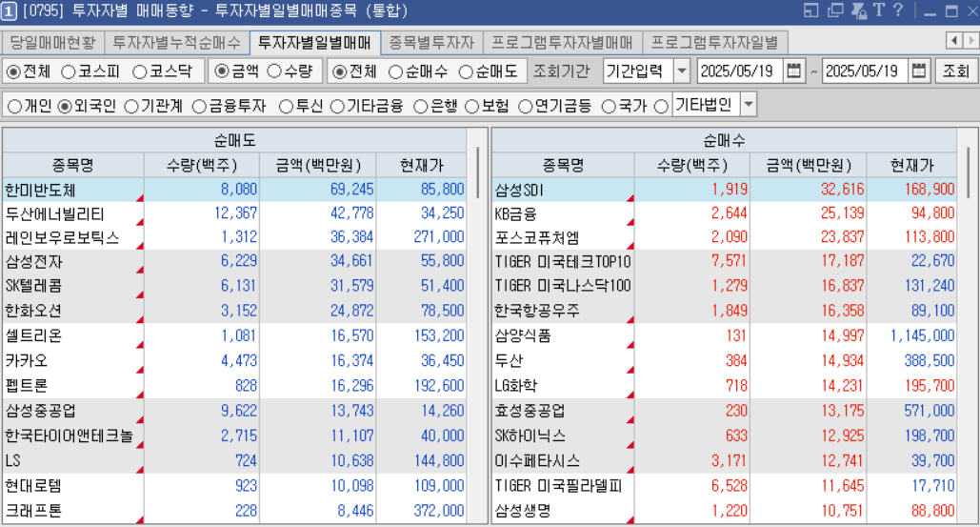Image resolution: width=980 pixels, height=527 pixels.
Task: Open font size settings with T icon
Action: (x=879, y=10)
